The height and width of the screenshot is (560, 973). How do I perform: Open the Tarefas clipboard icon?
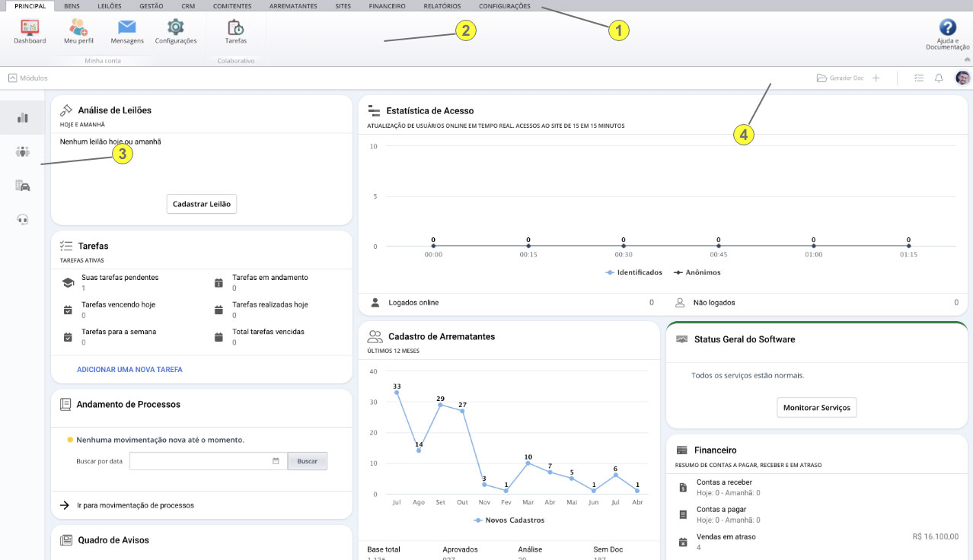[x=235, y=28]
